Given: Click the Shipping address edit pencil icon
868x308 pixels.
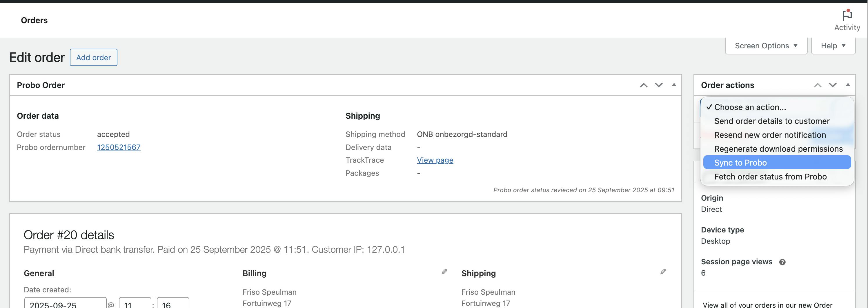Looking at the screenshot, I should pyautogui.click(x=663, y=272).
